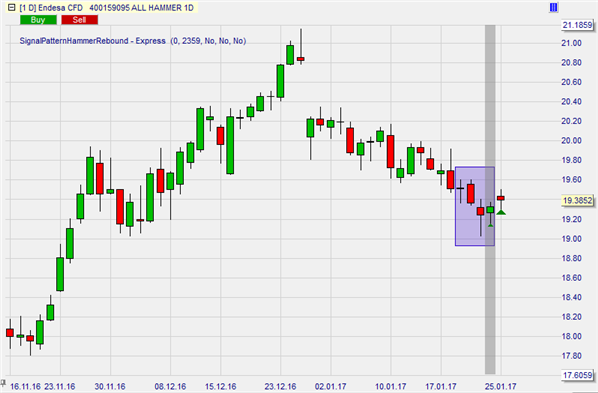Screen dimensions: 598x393
Task: Click the current price tag 19.3852
Action: [x=578, y=200]
